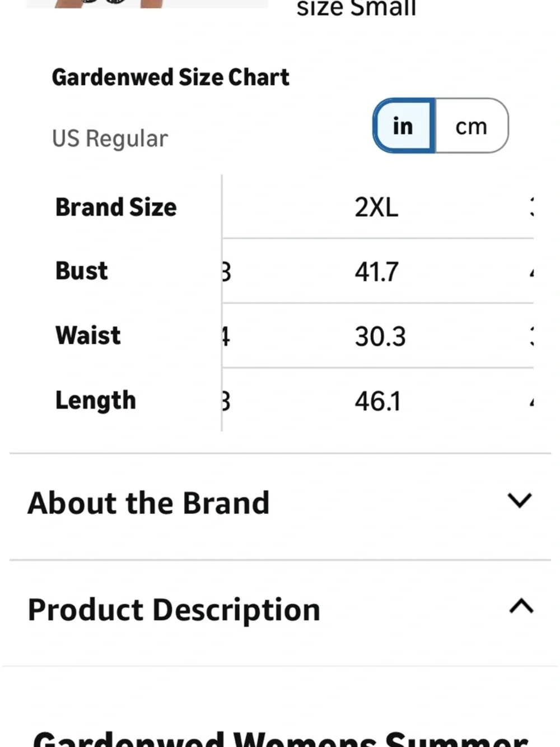Click the Brand Size row label
Image resolution: width=560 pixels, height=747 pixels.
point(116,207)
